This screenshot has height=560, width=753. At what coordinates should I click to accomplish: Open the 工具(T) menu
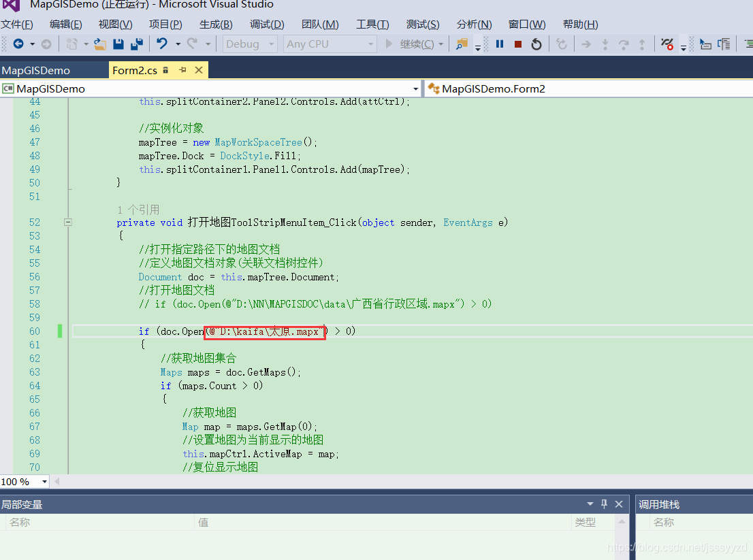click(x=372, y=24)
